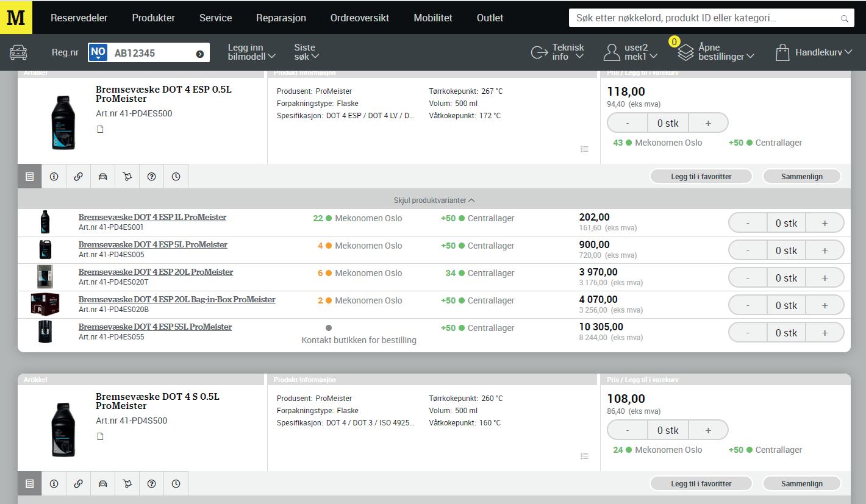Click Sammenlign for DOT 4 S 0.5L
Viewport: 866px width, 504px height.
pyautogui.click(x=802, y=484)
